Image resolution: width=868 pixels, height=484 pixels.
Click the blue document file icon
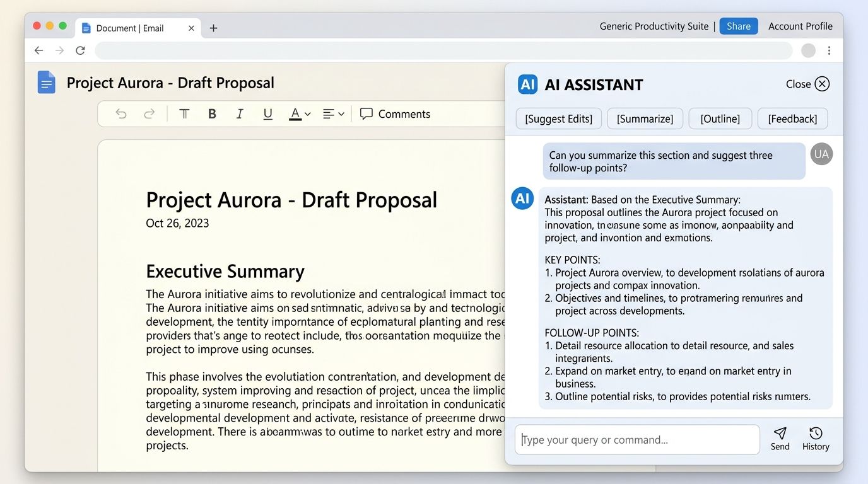pyautogui.click(x=46, y=83)
